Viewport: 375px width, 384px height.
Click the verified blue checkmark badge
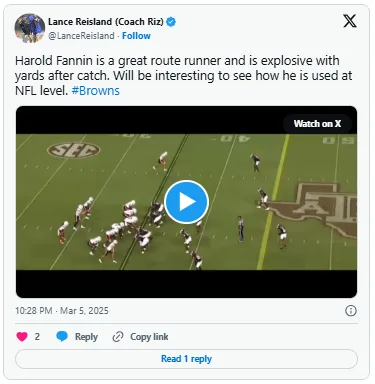[171, 22]
